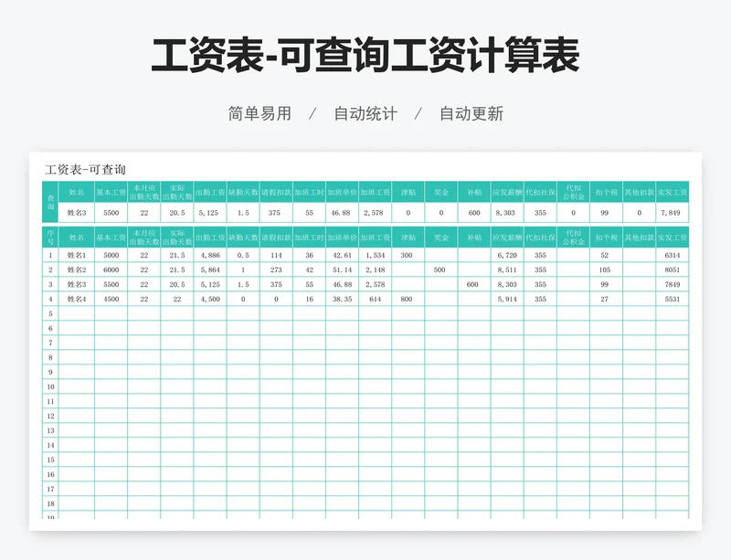Image resolution: width=731 pixels, height=560 pixels.
Task: Click 姓名4 in list row 4
Action: [x=77, y=299]
